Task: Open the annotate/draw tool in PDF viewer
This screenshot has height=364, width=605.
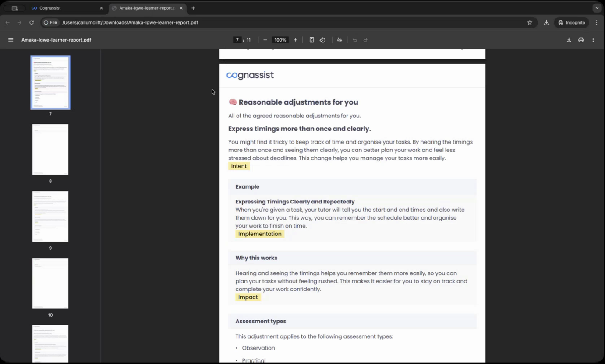Action: (340, 40)
